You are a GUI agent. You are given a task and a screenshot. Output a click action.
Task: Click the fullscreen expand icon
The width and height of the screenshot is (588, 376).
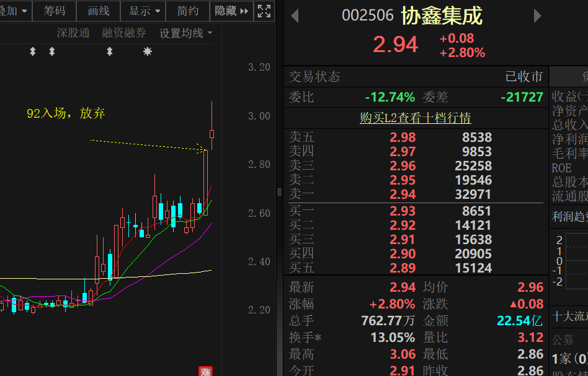click(x=264, y=11)
